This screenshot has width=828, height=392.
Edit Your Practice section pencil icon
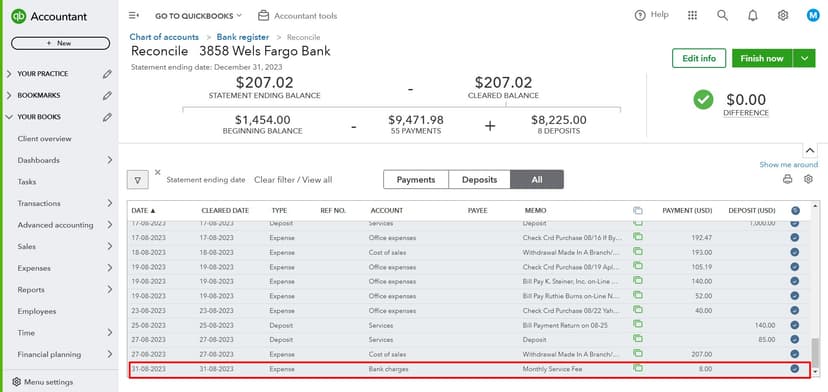[x=107, y=74]
